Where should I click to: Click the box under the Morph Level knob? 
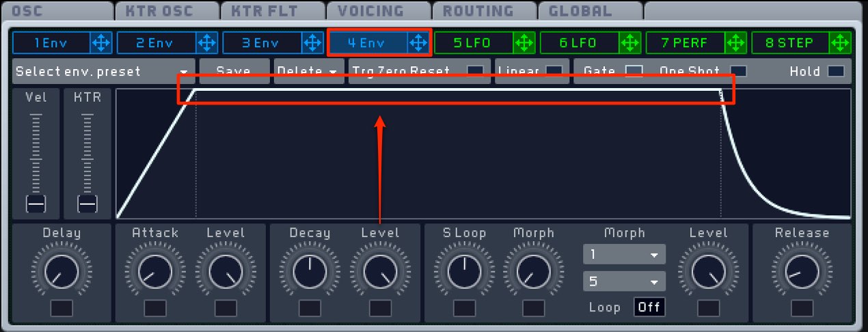click(x=708, y=308)
